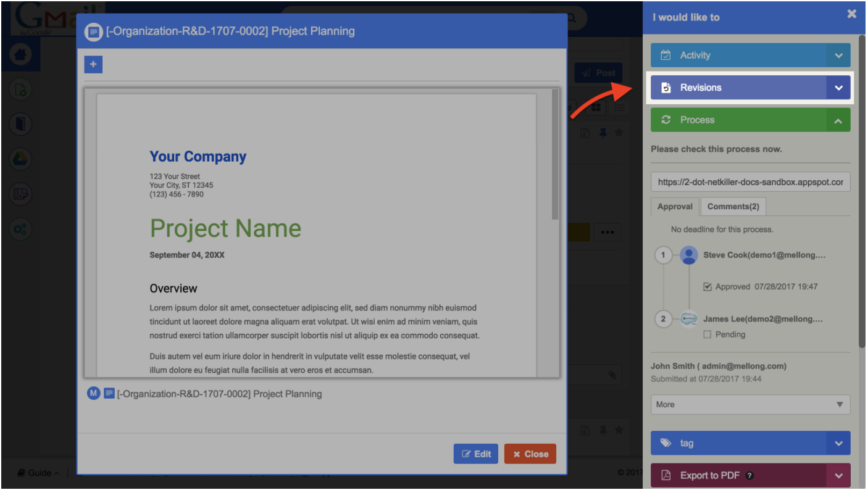Click the document preview scrollbar
The height and width of the screenshot is (490, 868).
pos(555,154)
